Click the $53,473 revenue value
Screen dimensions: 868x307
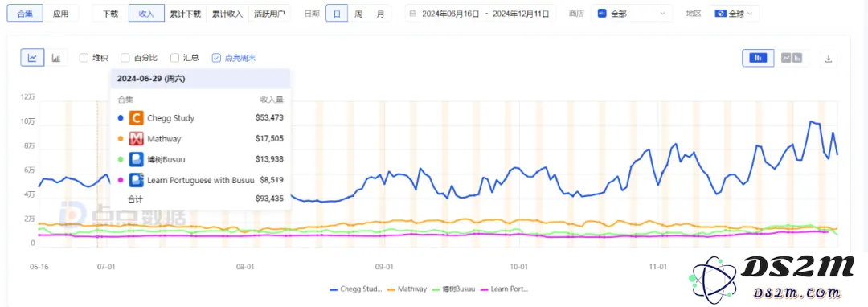[x=269, y=118]
